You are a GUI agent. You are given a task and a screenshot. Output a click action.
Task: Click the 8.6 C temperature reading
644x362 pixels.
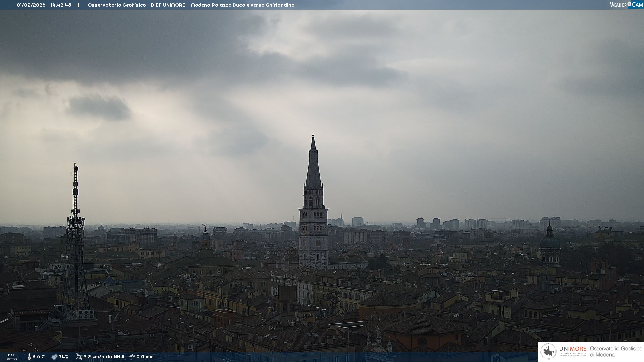pos(39,357)
